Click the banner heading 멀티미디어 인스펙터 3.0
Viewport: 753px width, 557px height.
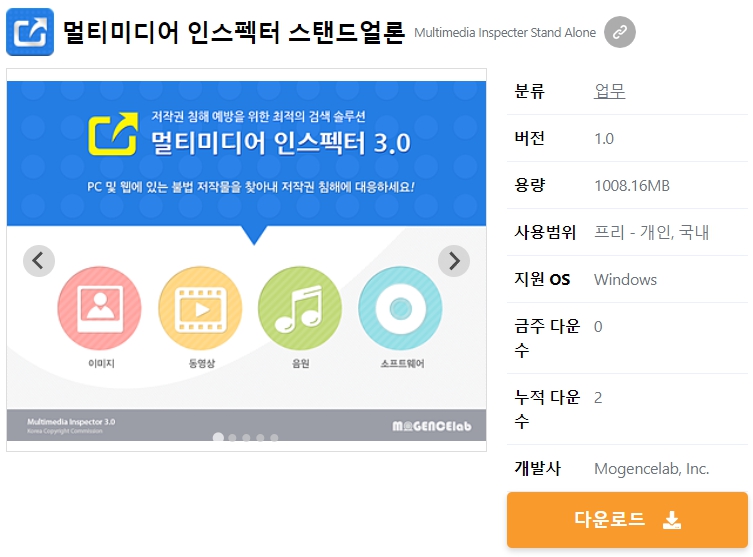click(x=281, y=143)
